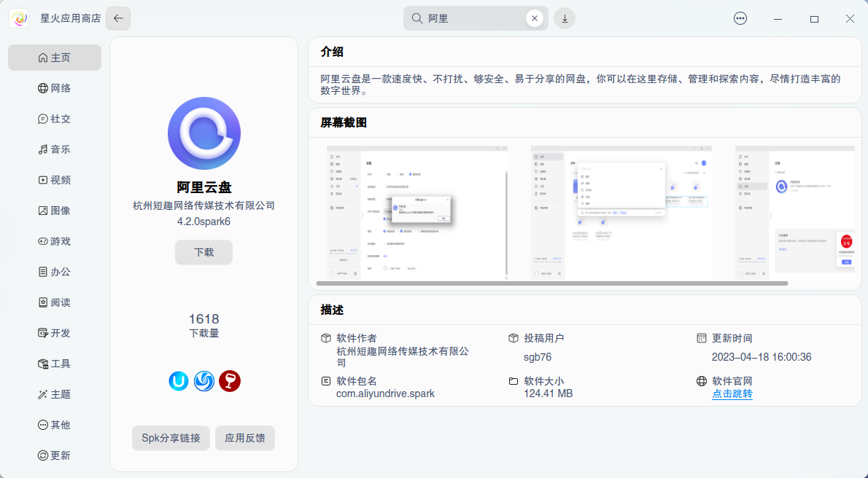The image size is (868, 478).
Task: Click the Spk分享链接 button
Action: click(x=171, y=438)
